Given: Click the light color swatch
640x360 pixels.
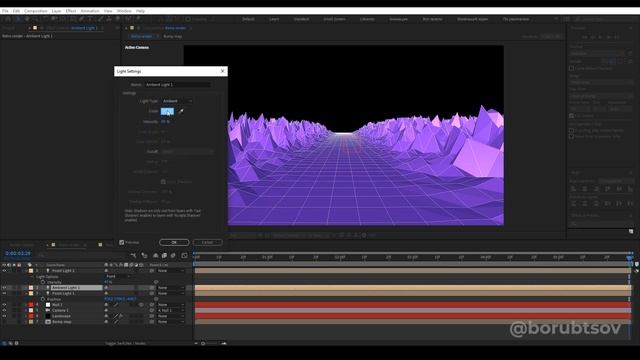Looking at the screenshot, I should tap(167, 111).
